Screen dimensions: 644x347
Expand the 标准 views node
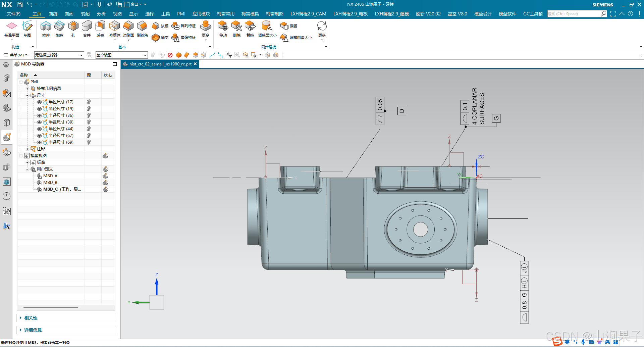(x=27, y=162)
